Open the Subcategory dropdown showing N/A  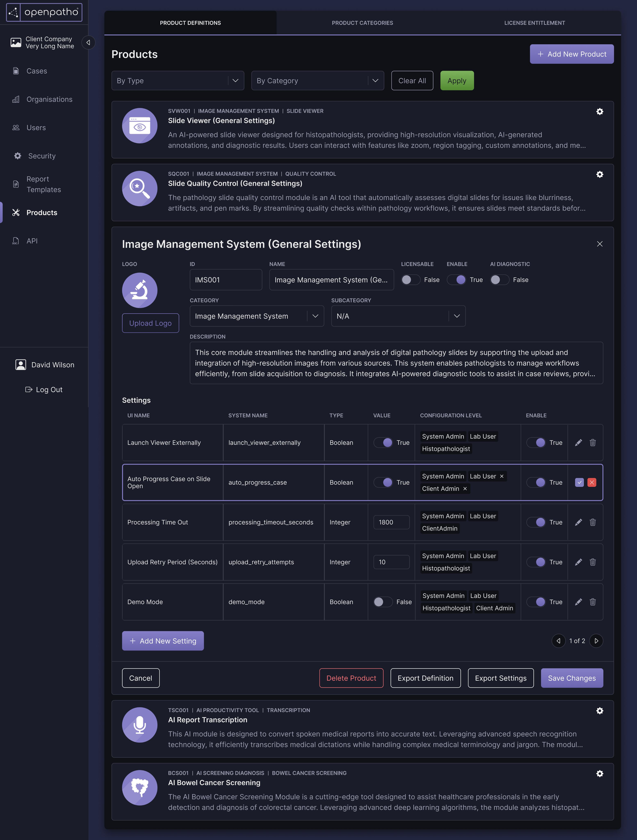[398, 316]
